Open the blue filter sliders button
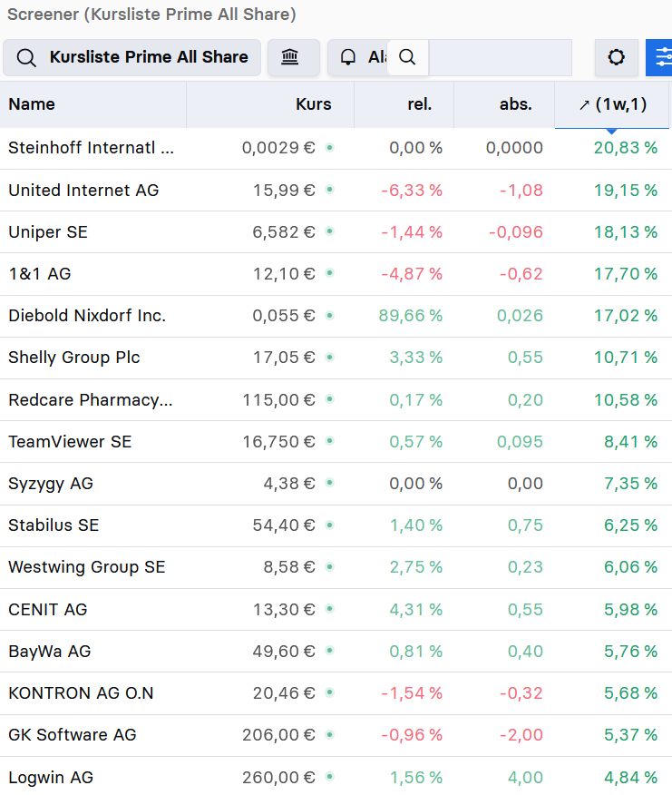This screenshot has height=795, width=672. 659,57
